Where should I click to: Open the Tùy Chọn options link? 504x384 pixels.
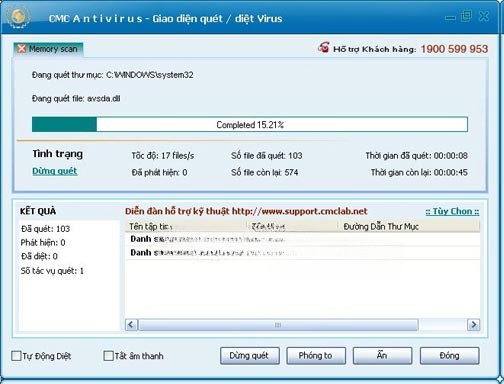[452, 211]
